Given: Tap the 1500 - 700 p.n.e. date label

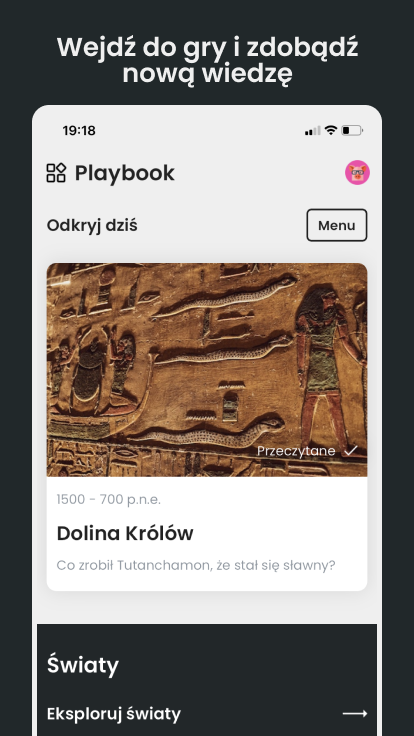Looking at the screenshot, I should [x=108, y=500].
